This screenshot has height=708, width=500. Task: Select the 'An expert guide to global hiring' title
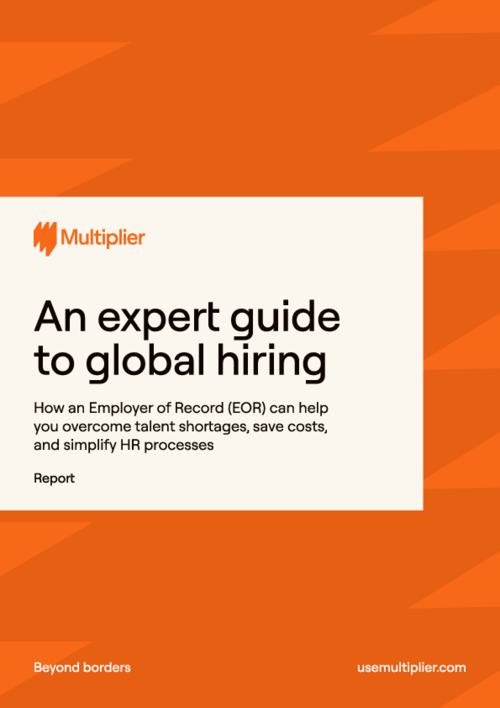(187, 340)
